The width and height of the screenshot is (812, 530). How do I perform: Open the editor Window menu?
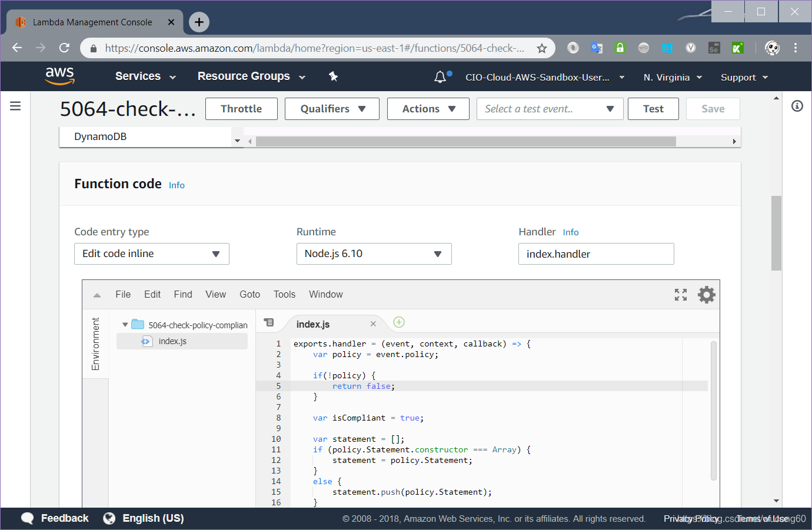click(326, 294)
